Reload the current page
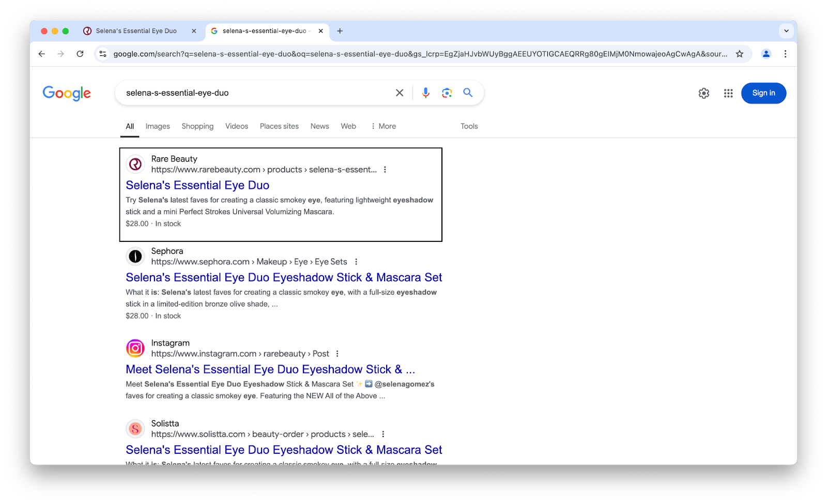The width and height of the screenshot is (827, 504). [80, 54]
